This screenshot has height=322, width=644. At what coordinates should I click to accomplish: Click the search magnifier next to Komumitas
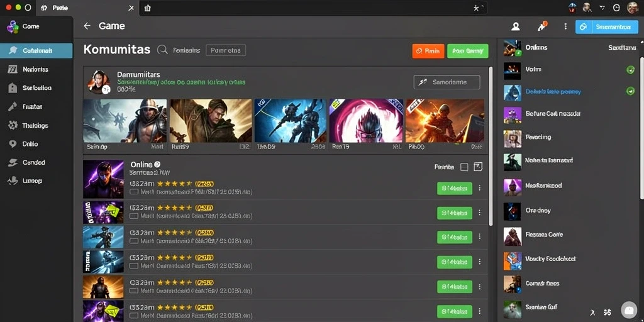click(163, 50)
